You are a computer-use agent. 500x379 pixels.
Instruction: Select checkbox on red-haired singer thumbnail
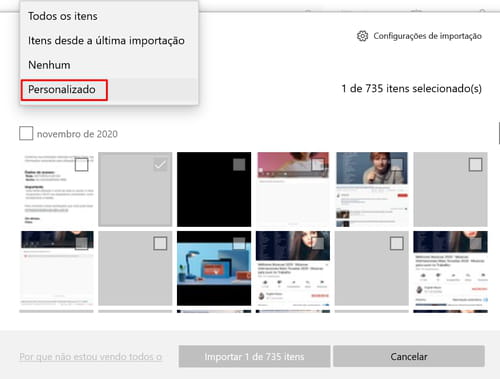396,164
